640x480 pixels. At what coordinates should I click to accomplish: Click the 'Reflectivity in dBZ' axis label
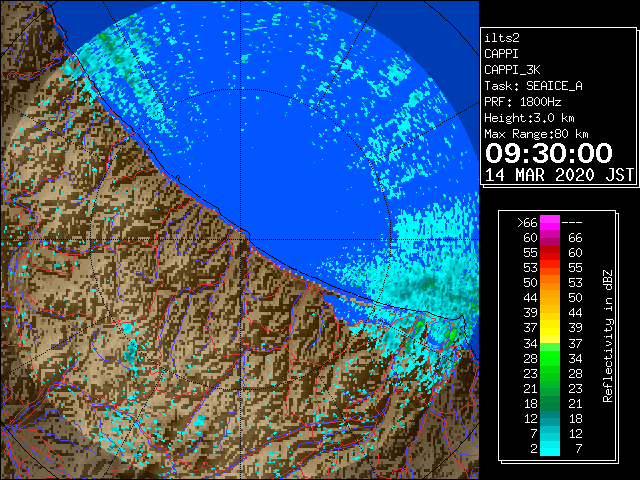click(x=607, y=336)
